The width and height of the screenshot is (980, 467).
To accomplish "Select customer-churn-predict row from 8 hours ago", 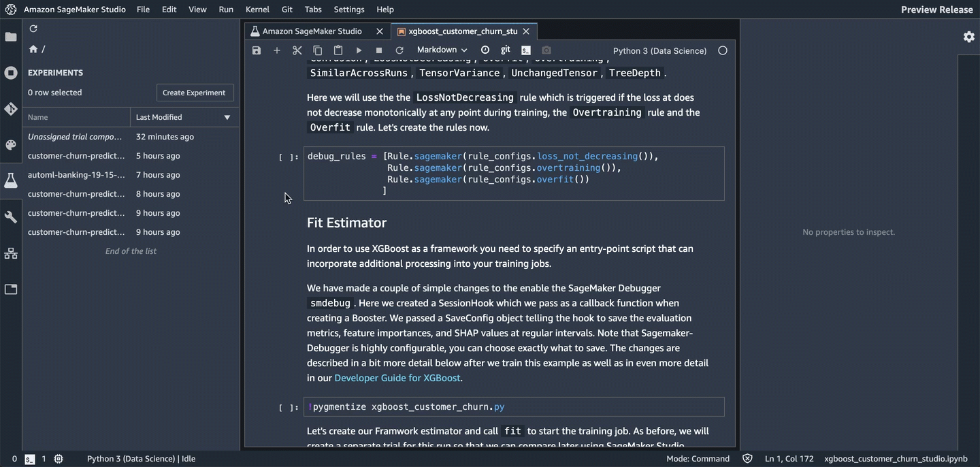I will tap(131, 194).
